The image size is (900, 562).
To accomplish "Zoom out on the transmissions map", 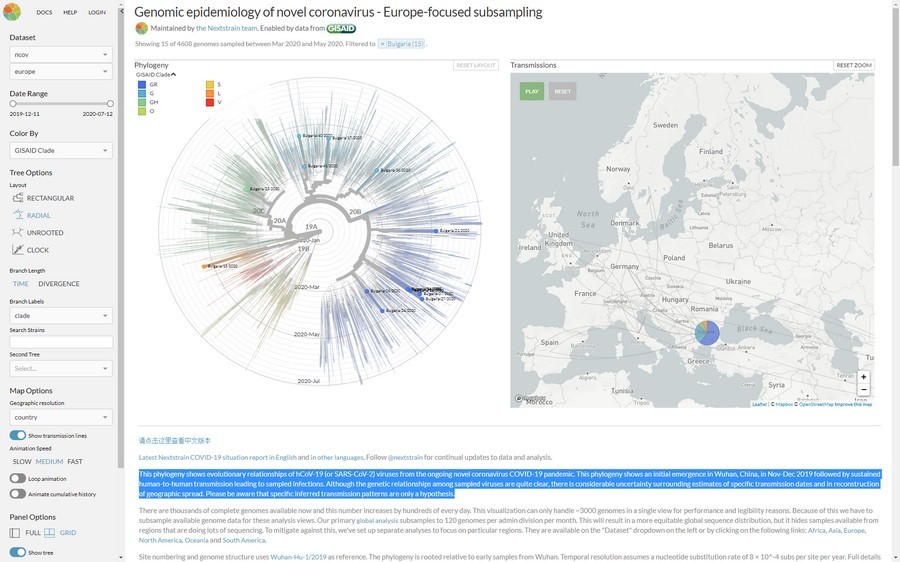I will (x=863, y=389).
